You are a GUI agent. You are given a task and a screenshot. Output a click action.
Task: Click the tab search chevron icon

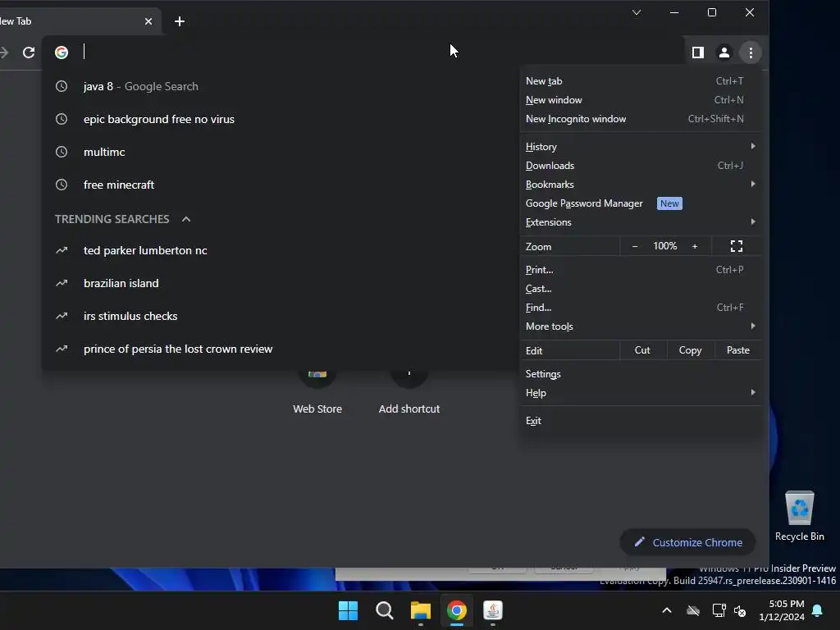(x=637, y=12)
